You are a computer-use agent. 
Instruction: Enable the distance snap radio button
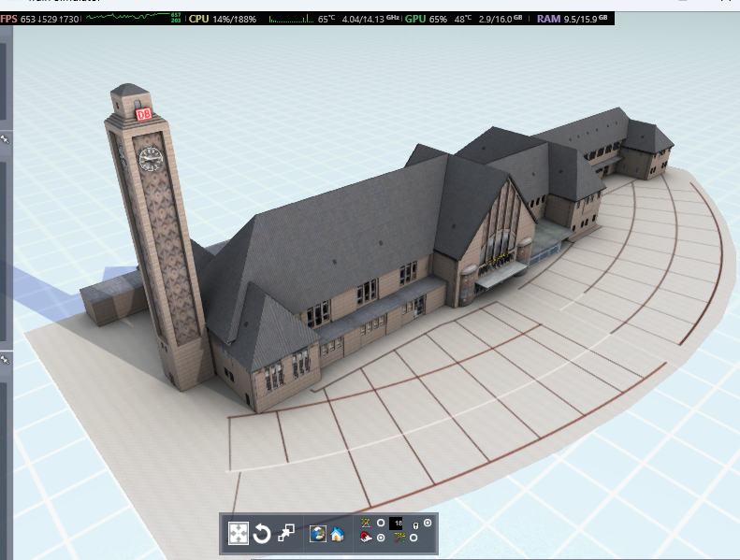click(x=414, y=538)
